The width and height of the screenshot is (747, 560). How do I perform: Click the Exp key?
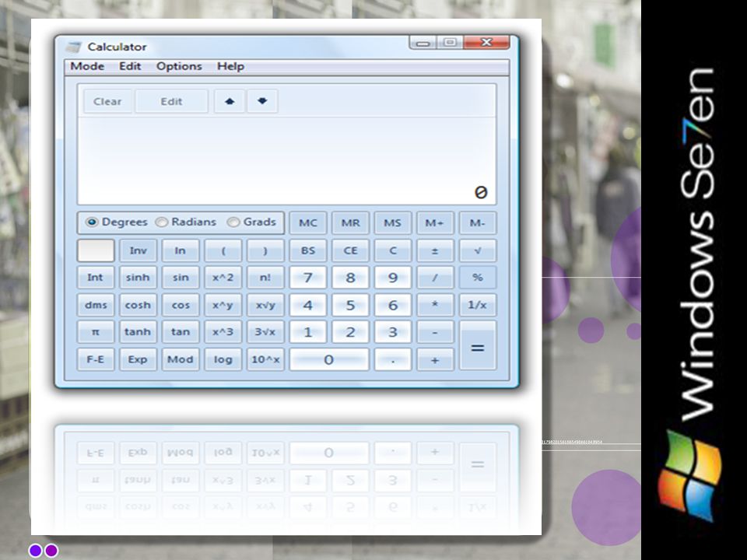(139, 359)
